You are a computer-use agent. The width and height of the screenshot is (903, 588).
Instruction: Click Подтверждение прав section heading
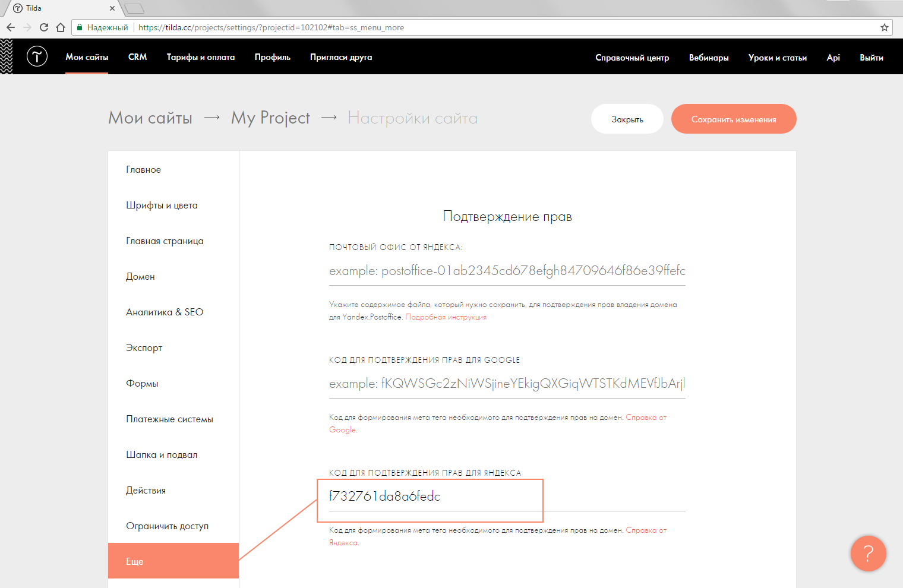507,217
